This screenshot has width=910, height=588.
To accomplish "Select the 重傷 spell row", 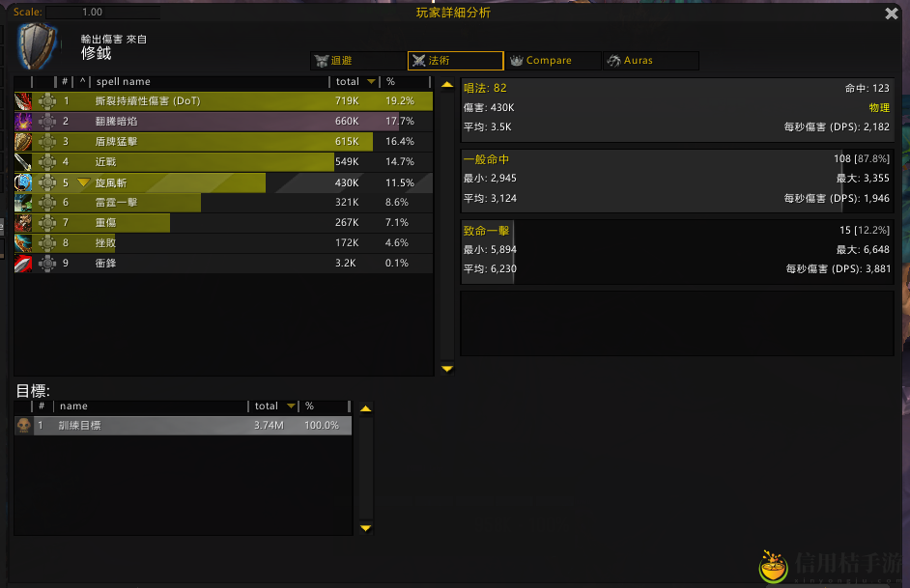I will click(x=223, y=223).
